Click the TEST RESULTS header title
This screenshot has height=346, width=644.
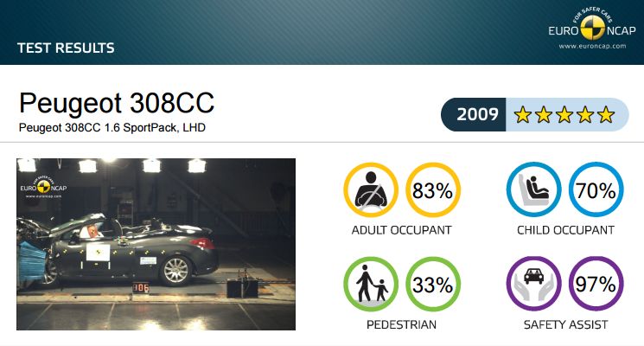(x=66, y=48)
